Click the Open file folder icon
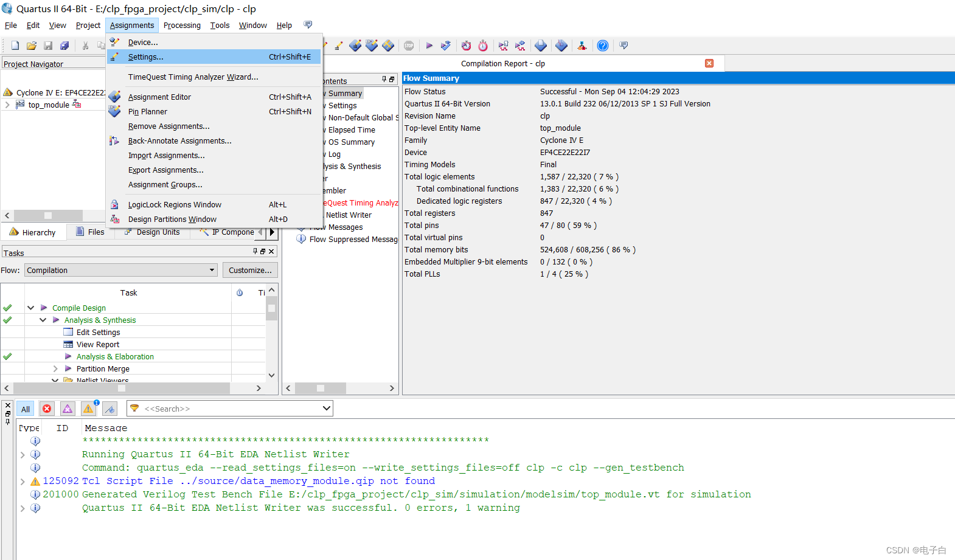Image resolution: width=955 pixels, height=560 pixels. [32, 46]
